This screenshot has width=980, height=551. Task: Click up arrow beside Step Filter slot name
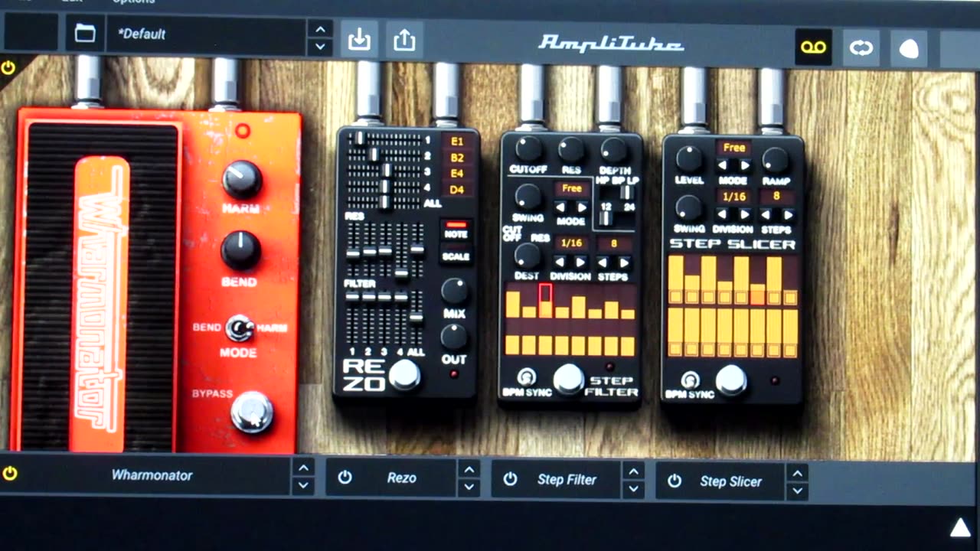coord(633,471)
